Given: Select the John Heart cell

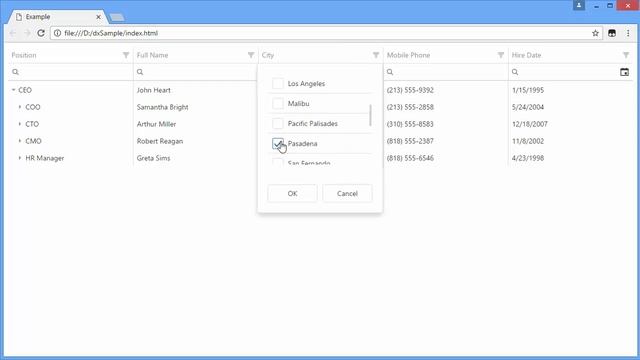Looking at the screenshot, I should 153,90.
